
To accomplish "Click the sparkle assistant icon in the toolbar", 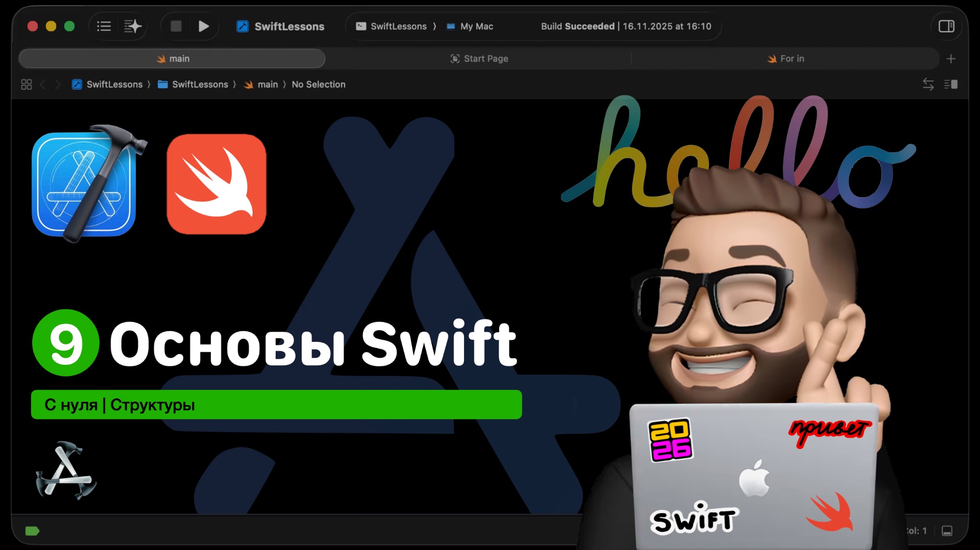I will (x=133, y=26).
